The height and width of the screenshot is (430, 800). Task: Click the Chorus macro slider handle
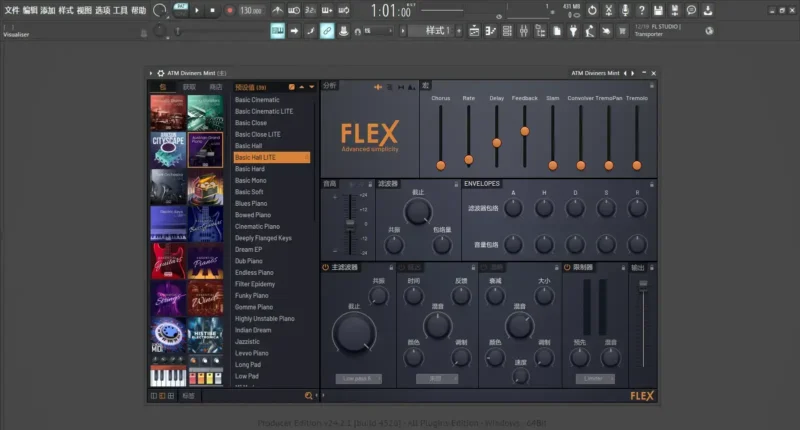point(440,163)
